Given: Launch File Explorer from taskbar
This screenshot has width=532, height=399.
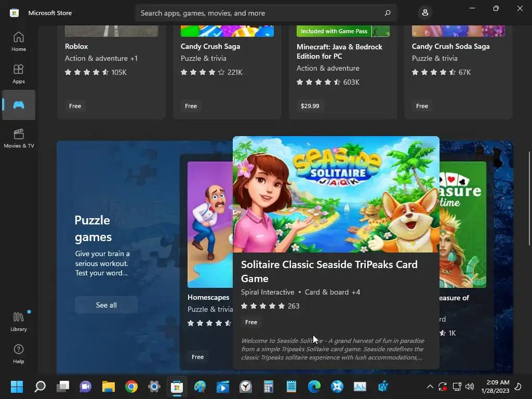Looking at the screenshot, I should pos(109,387).
